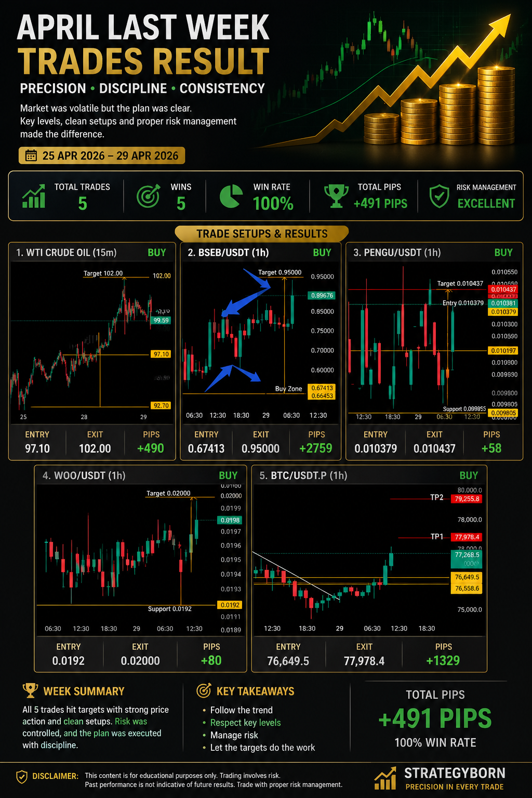Click the shield icon next to Disclaimer
532x798 pixels.
click(21, 777)
